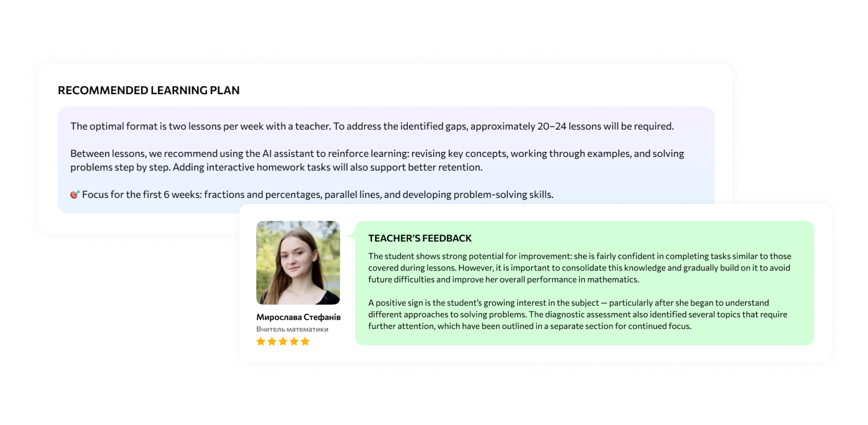
Task: Click the first rating star
Action: pyautogui.click(x=261, y=341)
